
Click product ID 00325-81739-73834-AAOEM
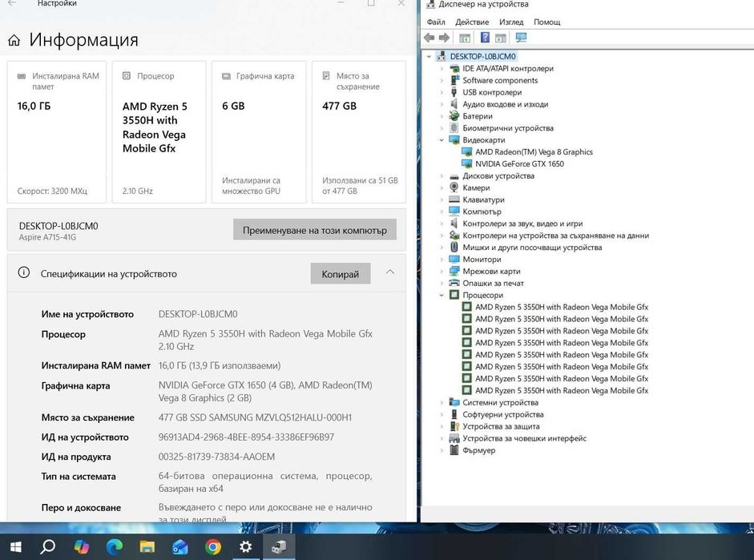[216, 457]
